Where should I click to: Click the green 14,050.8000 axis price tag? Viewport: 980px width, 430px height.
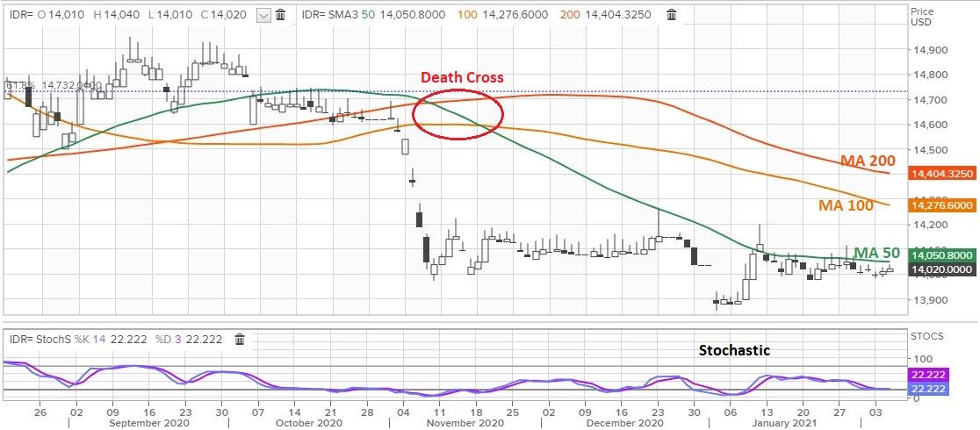click(x=942, y=255)
